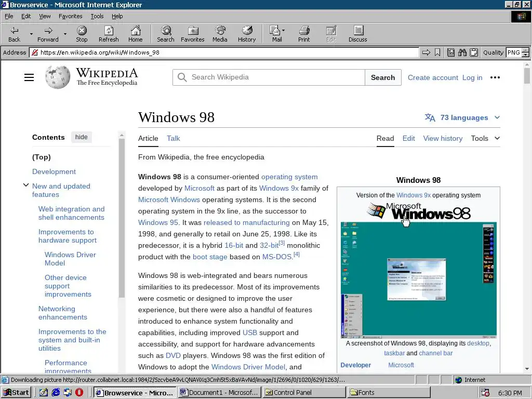
Task: Click the three-dots personal tools menu
Action: [495, 77]
